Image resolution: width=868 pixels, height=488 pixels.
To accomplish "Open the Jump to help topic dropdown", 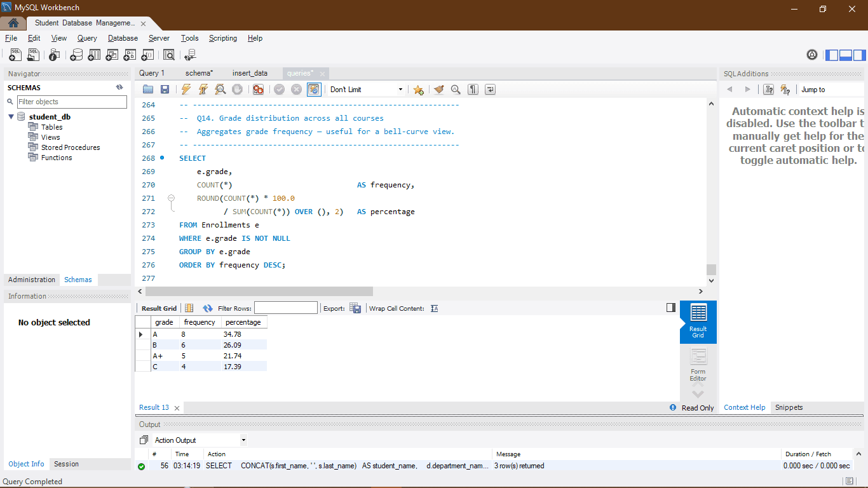I will click(x=831, y=90).
